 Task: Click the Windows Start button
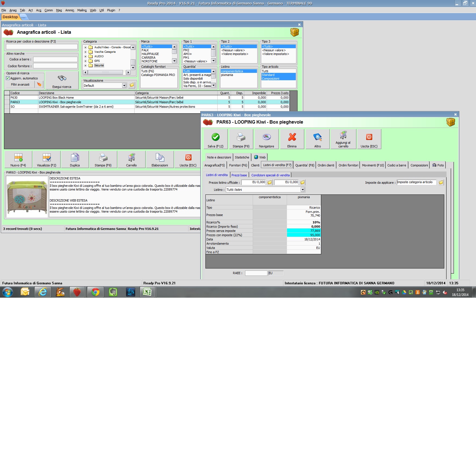(8, 292)
